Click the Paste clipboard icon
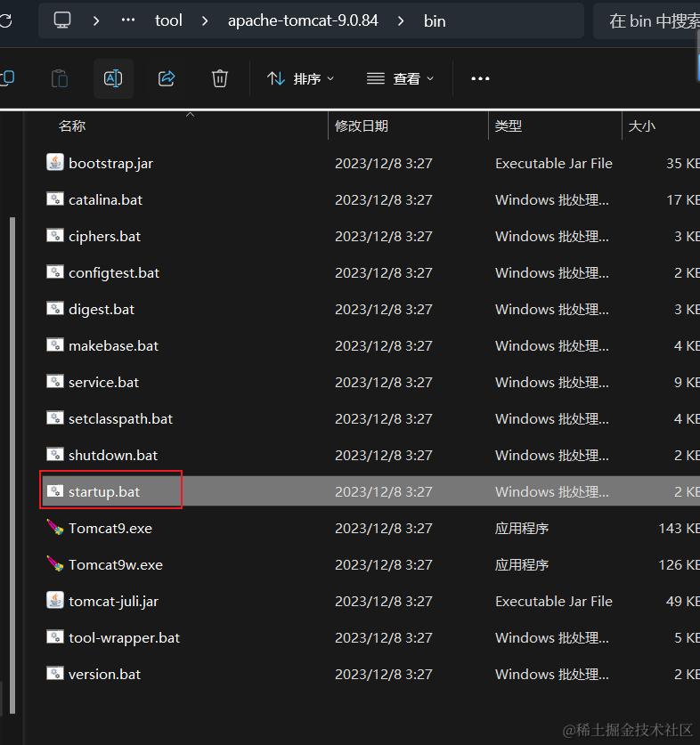The image size is (700, 745). 60,78
